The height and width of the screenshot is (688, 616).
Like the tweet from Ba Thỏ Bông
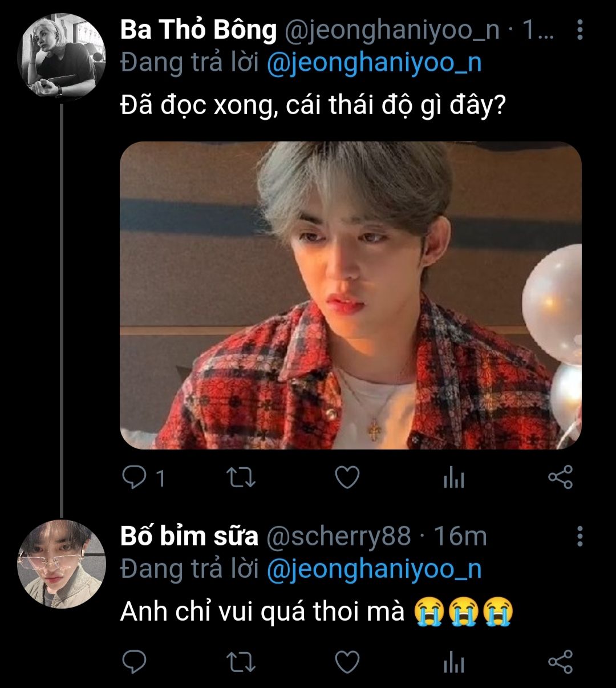tap(346, 477)
